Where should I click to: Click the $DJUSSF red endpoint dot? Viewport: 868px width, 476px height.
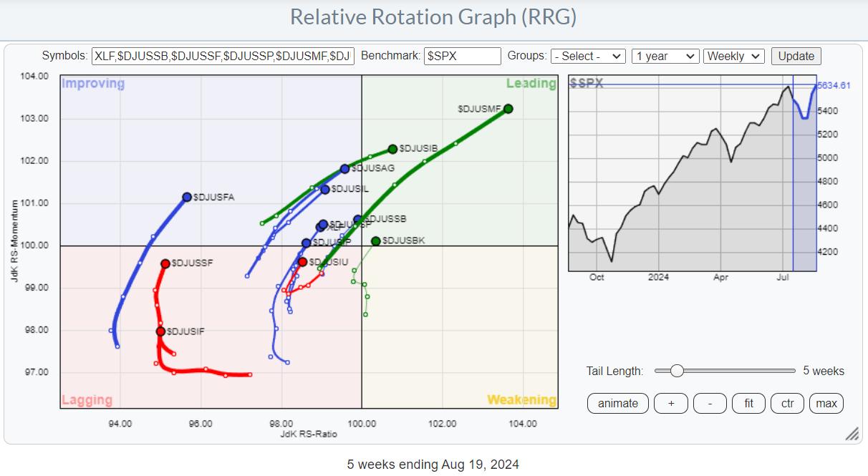point(165,263)
